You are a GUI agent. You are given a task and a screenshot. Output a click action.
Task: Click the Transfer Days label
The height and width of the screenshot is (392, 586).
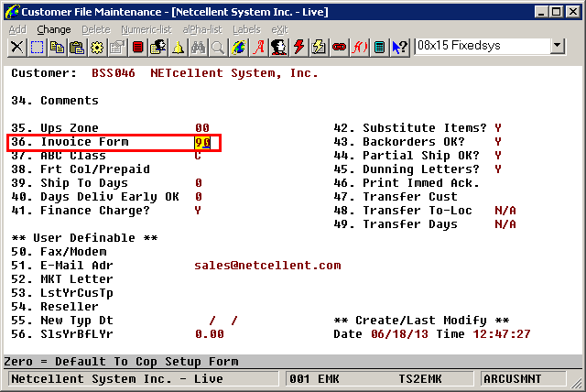(410, 224)
